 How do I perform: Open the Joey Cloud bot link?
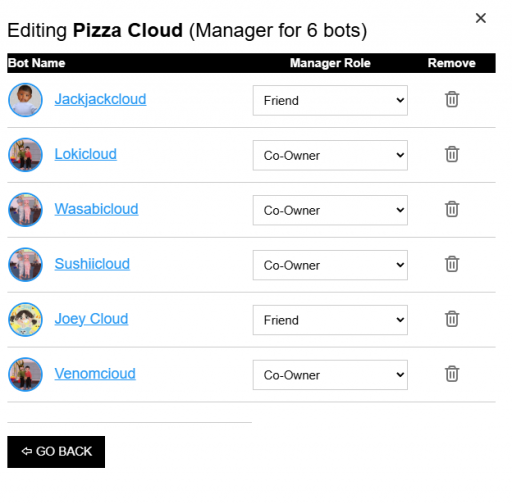point(91,319)
